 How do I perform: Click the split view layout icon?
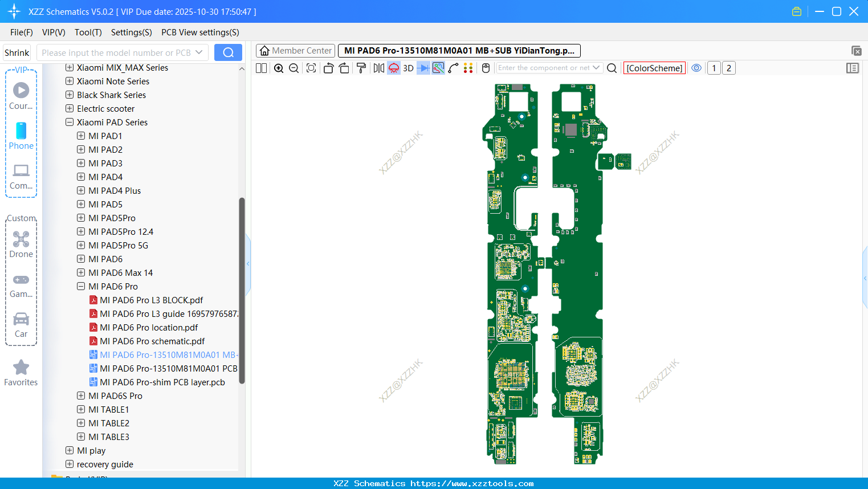[x=261, y=68]
